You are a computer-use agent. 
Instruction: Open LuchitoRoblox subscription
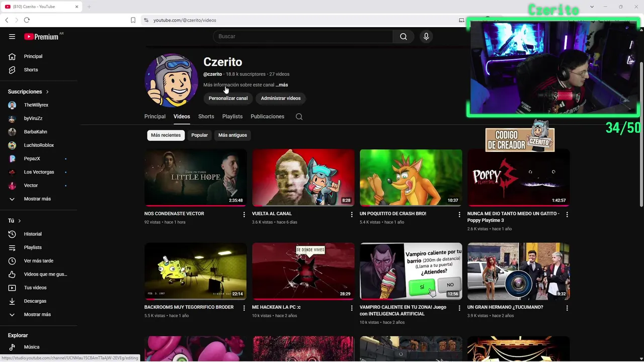pyautogui.click(x=38, y=145)
